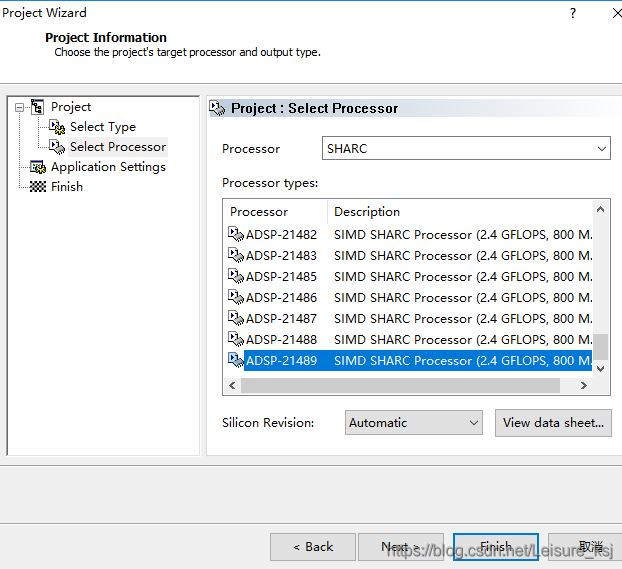Click the ADSP-21486 processor icon
The width and height of the screenshot is (622, 569).
coord(236,297)
